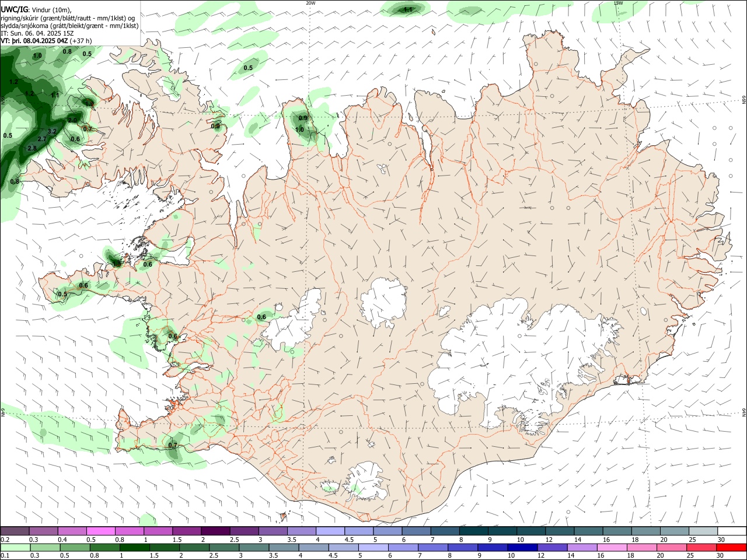747x560 pixels.
Task: Pick the light pink 16–18 rain swatch
Action: point(611,548)
